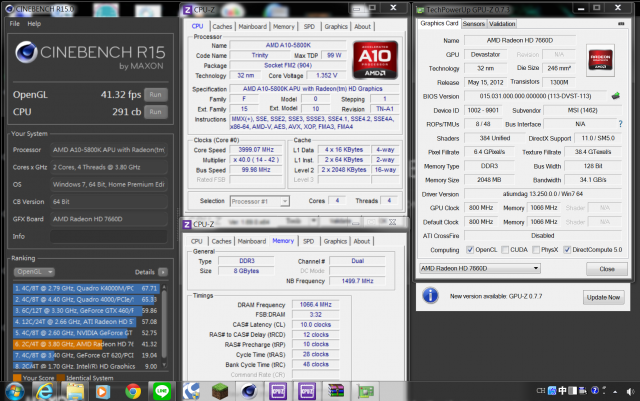This screenshot has width=640, height=401.
Task: Click the blue info icon for GPU-Z update
Action: pyautogui.click(x=430, y=295)
